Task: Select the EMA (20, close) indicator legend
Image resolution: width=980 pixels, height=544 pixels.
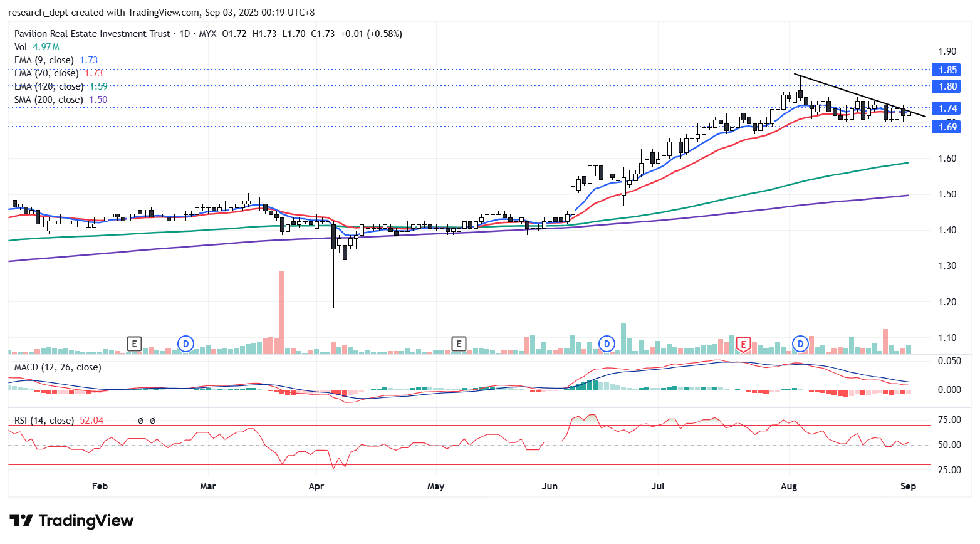Action: [x=46, y=73]
